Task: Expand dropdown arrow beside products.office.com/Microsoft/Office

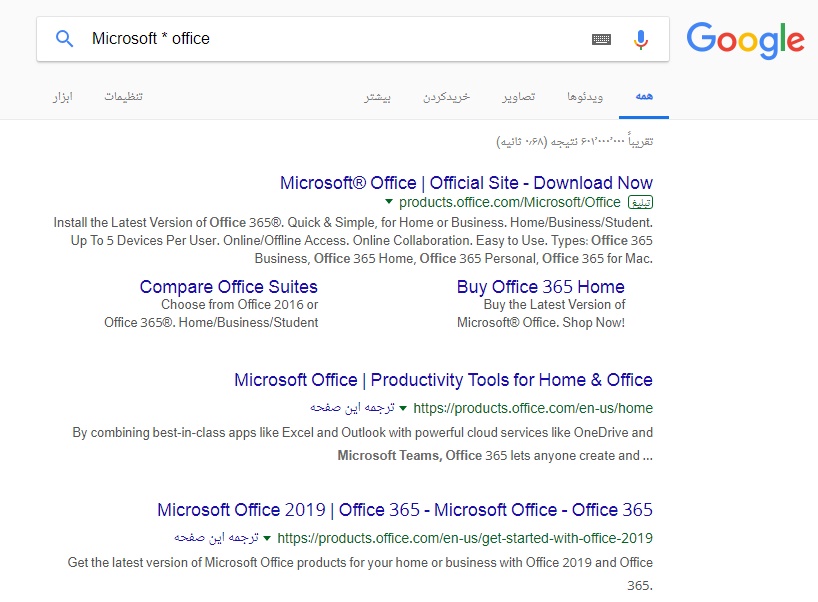Action: pyautogui.click(x=389, y=201)
